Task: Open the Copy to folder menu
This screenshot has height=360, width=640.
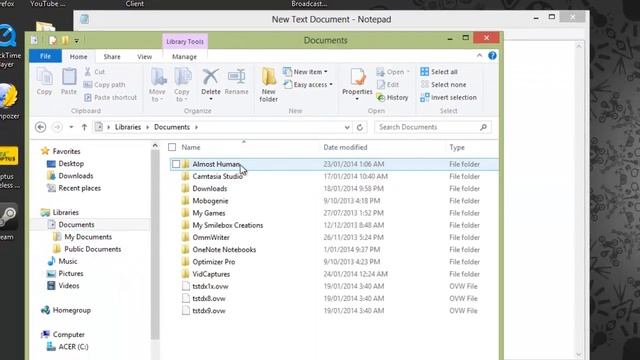Action: [x=182, y=85]
